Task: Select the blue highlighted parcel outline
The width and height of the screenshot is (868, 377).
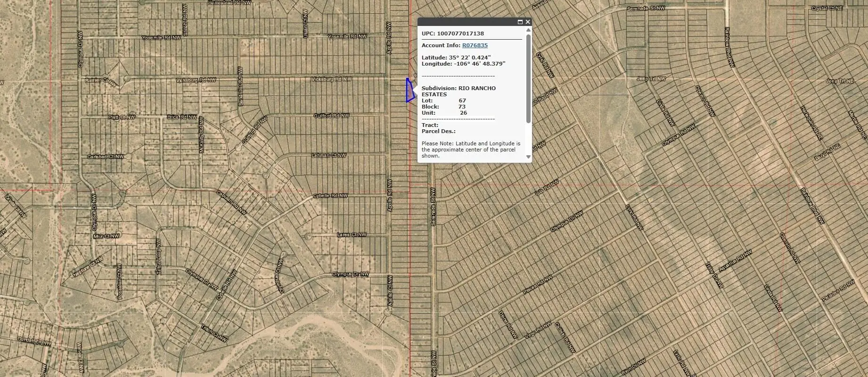Action: tap(410, 91)
